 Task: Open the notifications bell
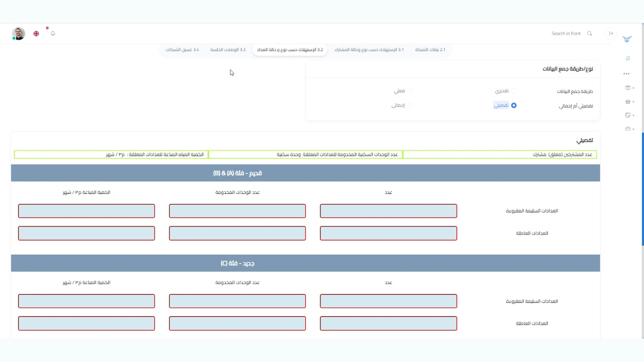tap(53, 33)
